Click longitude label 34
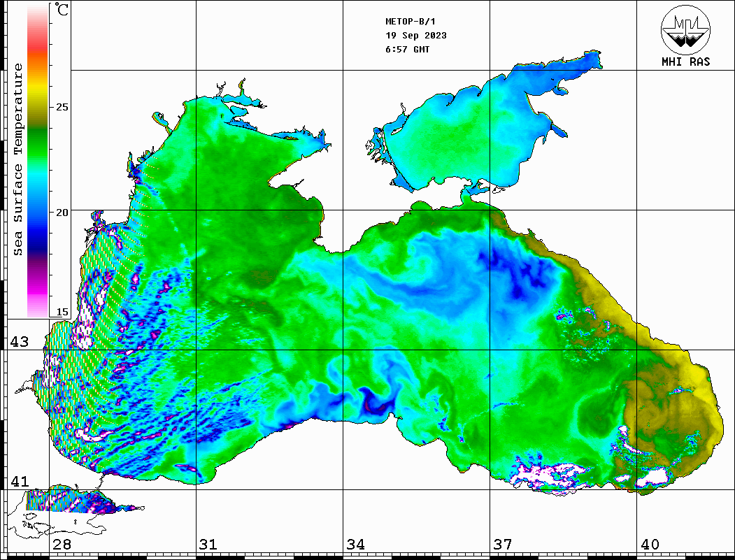Image resolution: width=735 pixels, height=560 pixels. coord(356,544)
